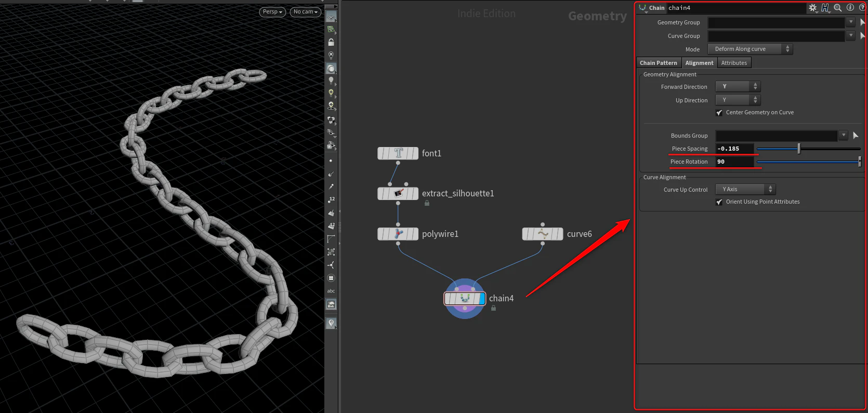Click the background image toolbar icon
The width and height of the screenshot is (868, 413).
coord(331,304)
